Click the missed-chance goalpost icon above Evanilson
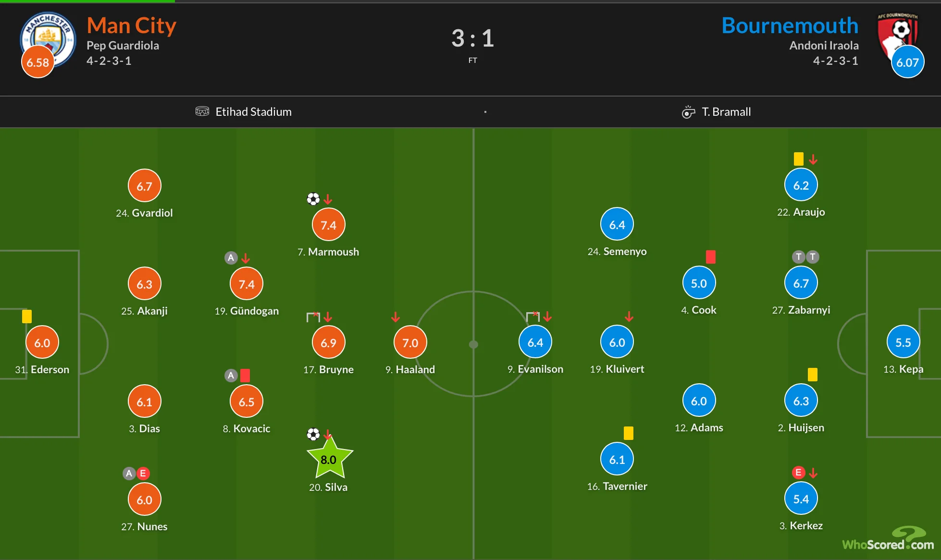The width and height of the screenshot is (941, 560). 532,317
